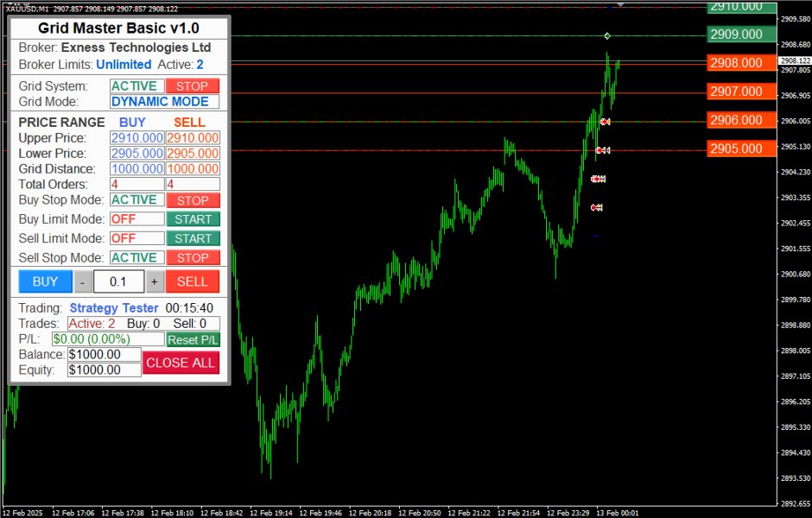Stop the Sell Stop Mode

coord(192,257)
